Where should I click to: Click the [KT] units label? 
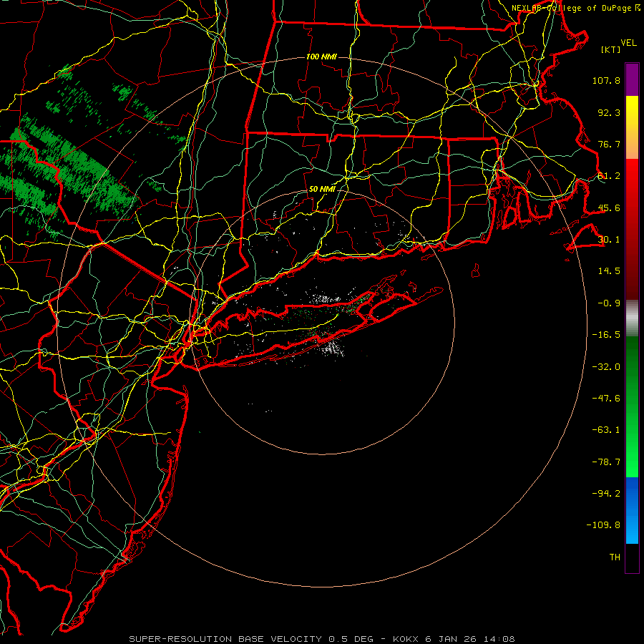pyautogui.click(x=610, y=49)
